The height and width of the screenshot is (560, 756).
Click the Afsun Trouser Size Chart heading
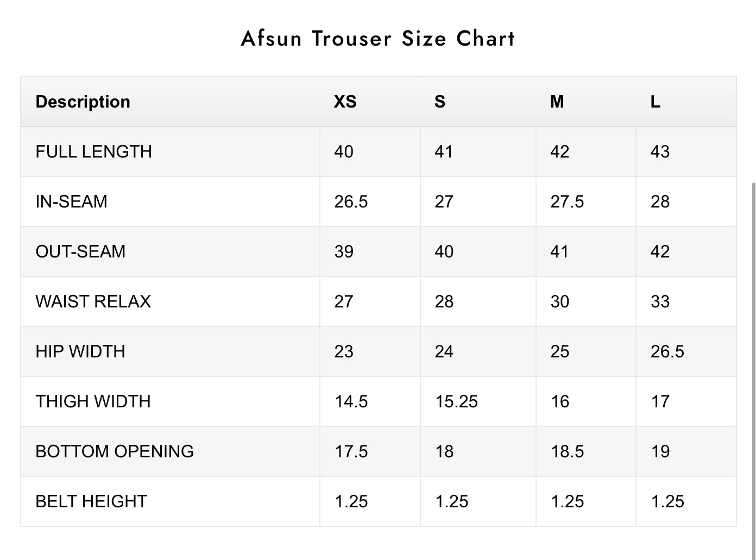pyautogui.click(x=378, y=39)
